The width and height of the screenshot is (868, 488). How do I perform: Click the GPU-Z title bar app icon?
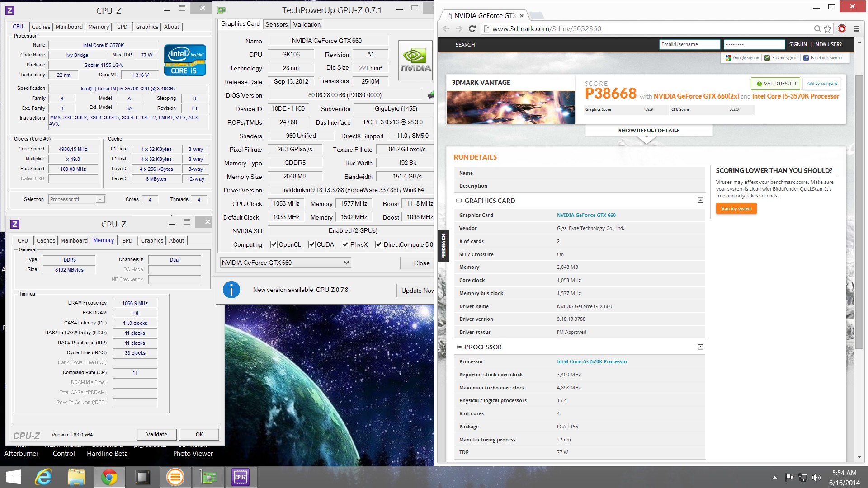222,10
